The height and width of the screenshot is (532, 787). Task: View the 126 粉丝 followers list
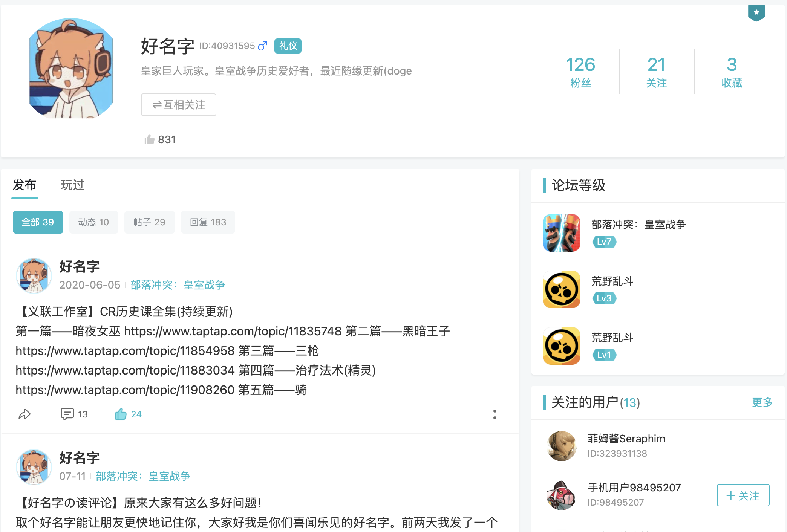pyautogui.click(x=580, y=72)
